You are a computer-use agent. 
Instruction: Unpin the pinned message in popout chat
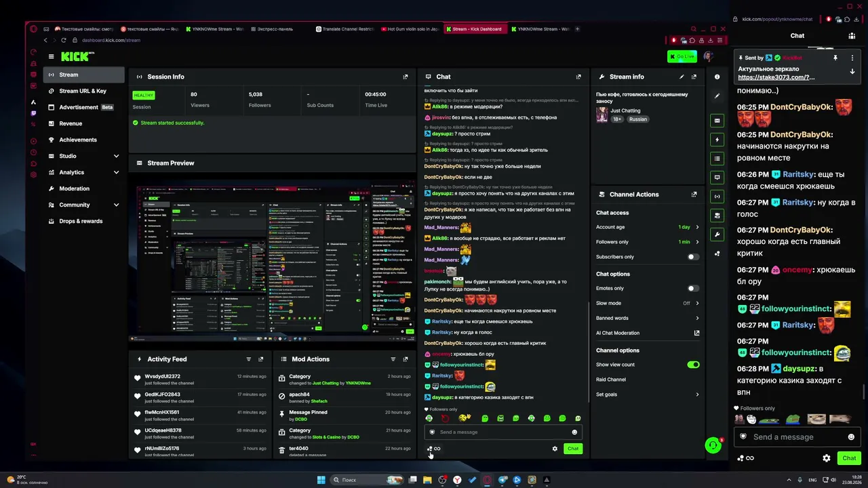[835, 58]
